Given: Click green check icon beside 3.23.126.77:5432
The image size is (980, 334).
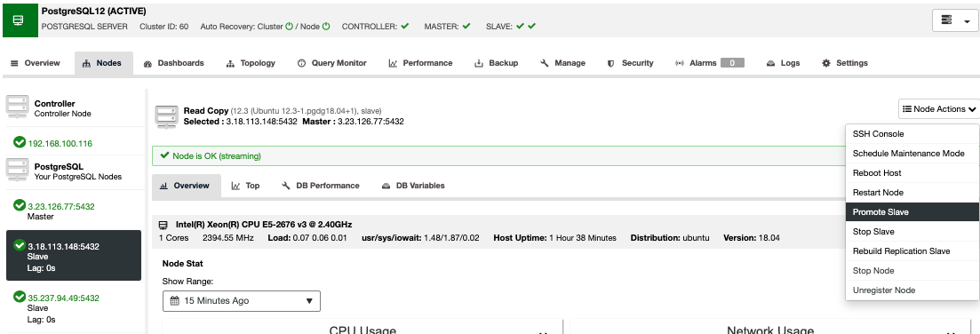Looking at the screenshot, I should click(20, 205).
